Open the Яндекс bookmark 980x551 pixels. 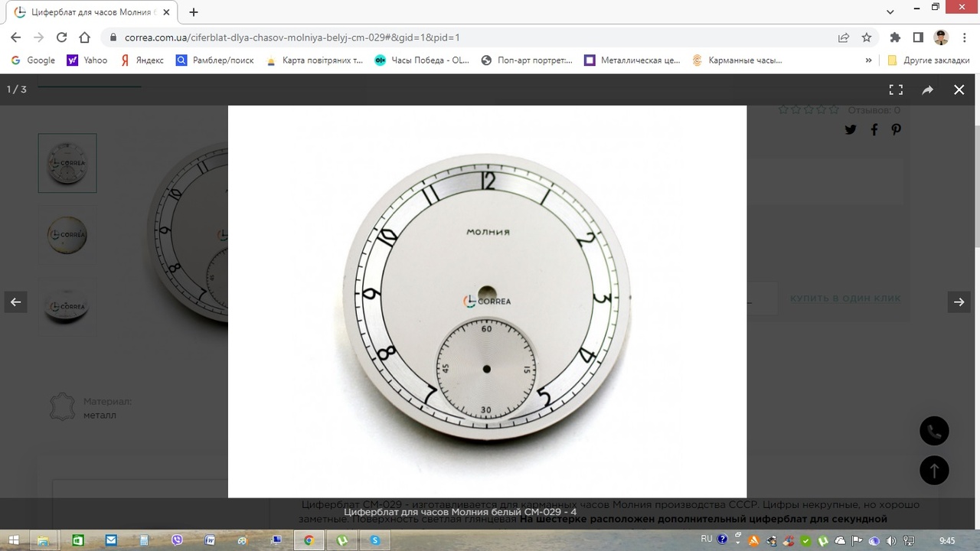pyautogui.click(x=142, y=60)
